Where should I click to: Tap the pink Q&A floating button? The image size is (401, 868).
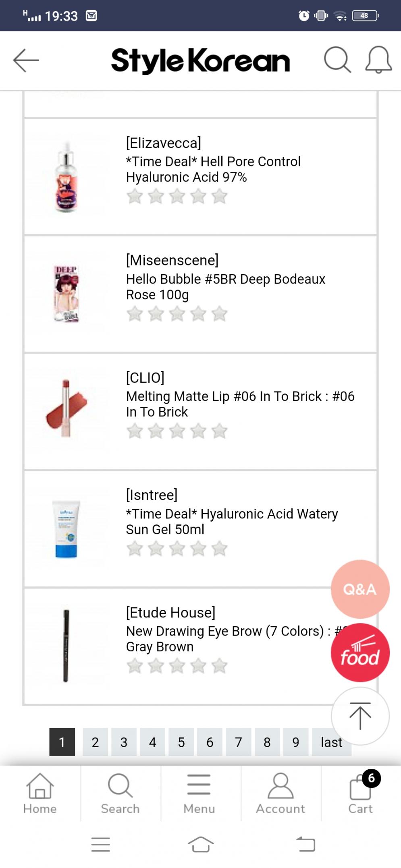[x=360, y=589]
